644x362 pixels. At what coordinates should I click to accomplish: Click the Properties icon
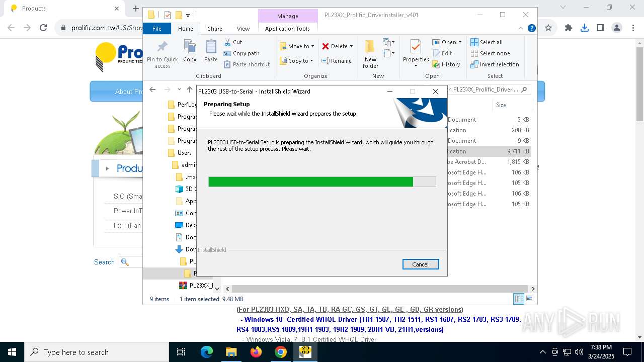tap(416, 48)
